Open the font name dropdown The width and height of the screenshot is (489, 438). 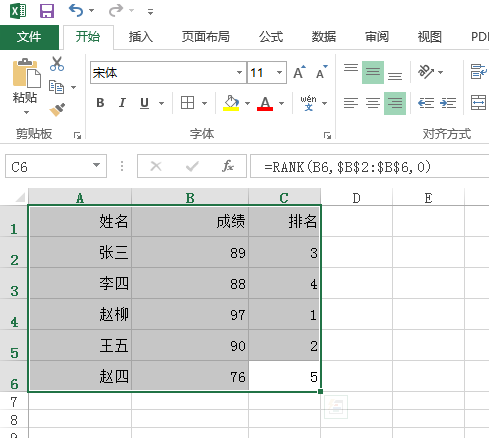coord(239,72)
